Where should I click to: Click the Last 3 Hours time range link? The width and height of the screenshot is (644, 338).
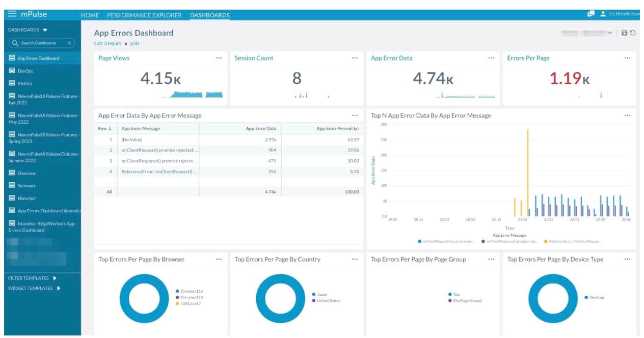tap(108, 44)
